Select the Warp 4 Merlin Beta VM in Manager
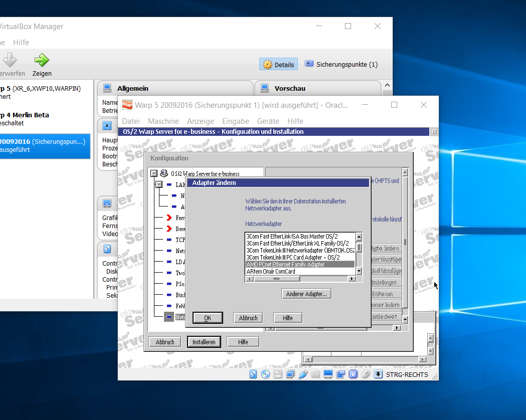Image resolution: width=526 pixels, height=420 pixels. point(45,119)
